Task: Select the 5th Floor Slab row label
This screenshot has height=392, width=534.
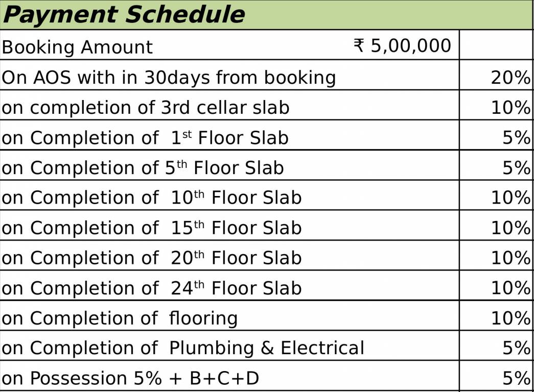Action: pos(143,168)
